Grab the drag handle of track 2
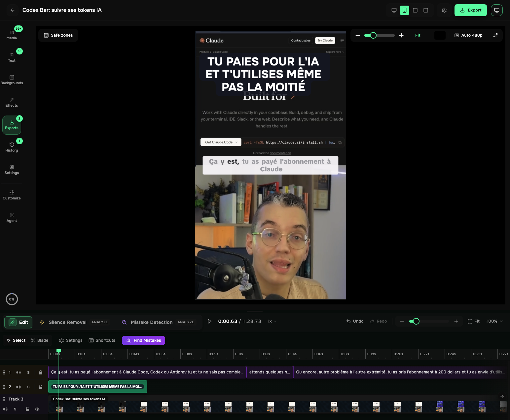The height and width of the screenshot is (420, 510). pyautogui.click(x=4, y=387)
